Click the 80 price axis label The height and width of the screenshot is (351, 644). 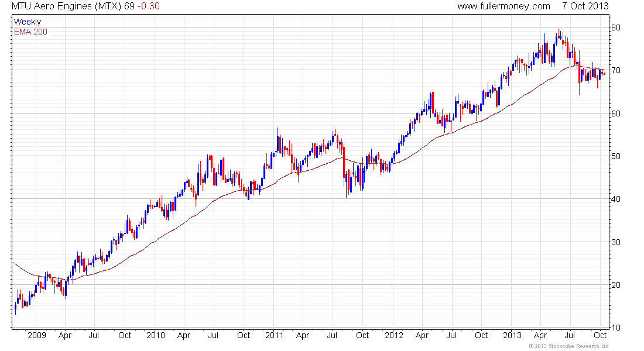[x=616, y=28]
